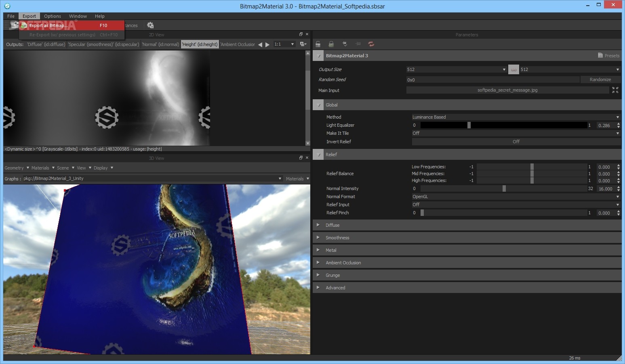Image resolution: width=625 pixels, height=364 pixels.
Task: Open the Display menu in 3D View
Action: pos(103,168)
